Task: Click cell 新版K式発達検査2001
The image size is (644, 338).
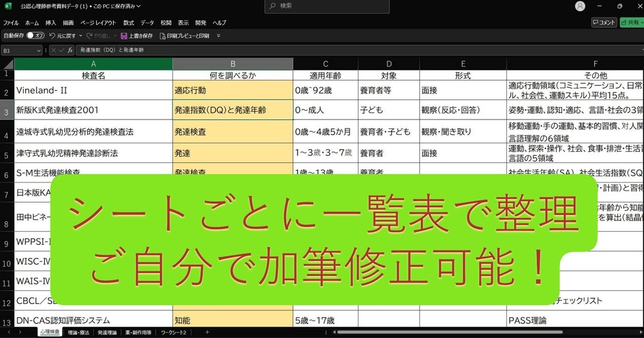Action: (x=93, y=110)
